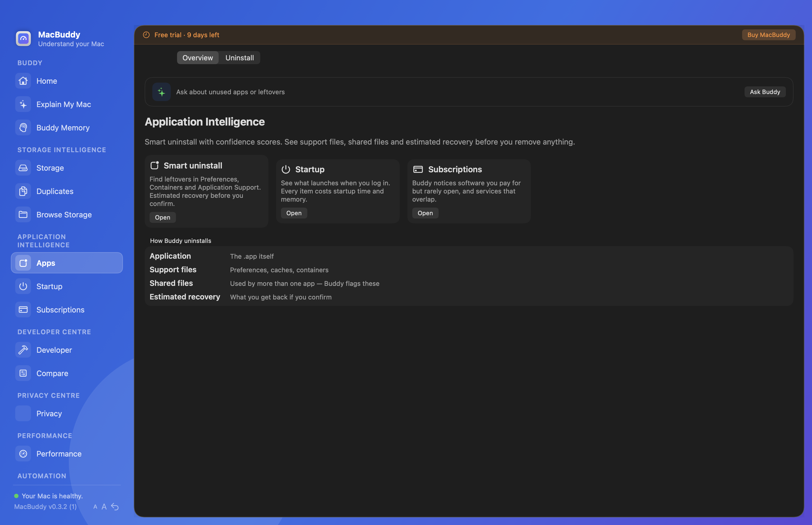The width and height of the screenshot is (812, 525).
Task: Click the Buy MacBuddy button
Action: click(x=769, y=35)
